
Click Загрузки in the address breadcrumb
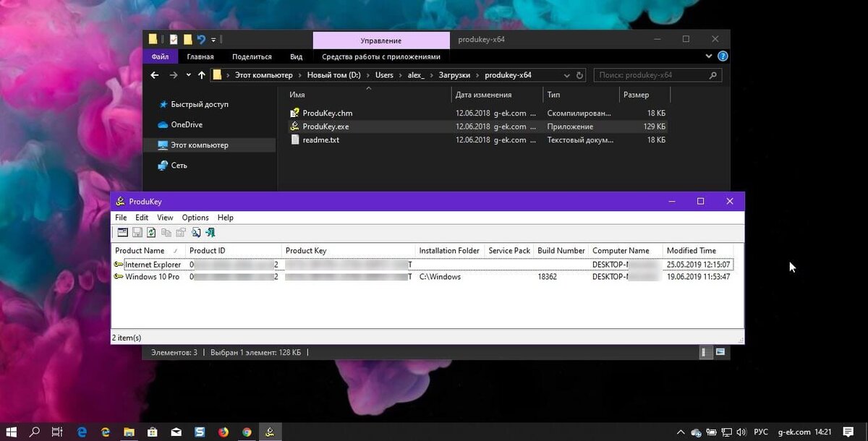coord(454,75)
